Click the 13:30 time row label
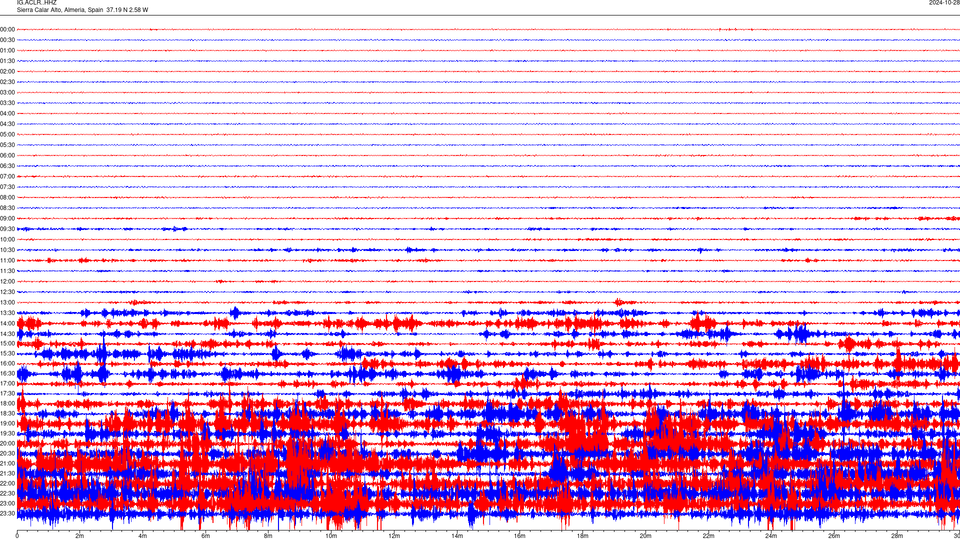This screenshot has height=540, width=960. (x=7, y=313)
